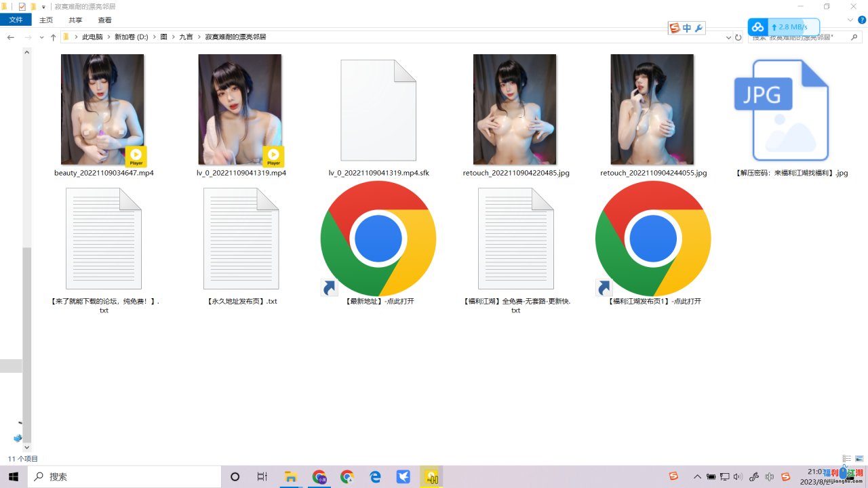
Task: Expand the address bar history dropdown
Action: (728, 37)
